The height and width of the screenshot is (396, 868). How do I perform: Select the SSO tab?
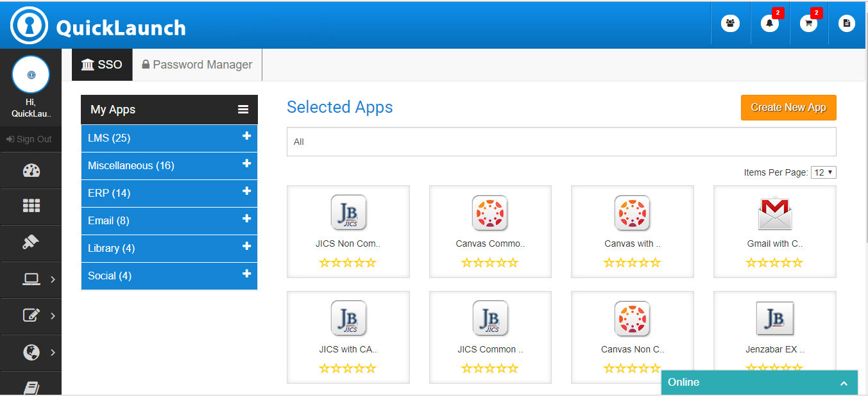pyautogui.click(x=102, y=65)
